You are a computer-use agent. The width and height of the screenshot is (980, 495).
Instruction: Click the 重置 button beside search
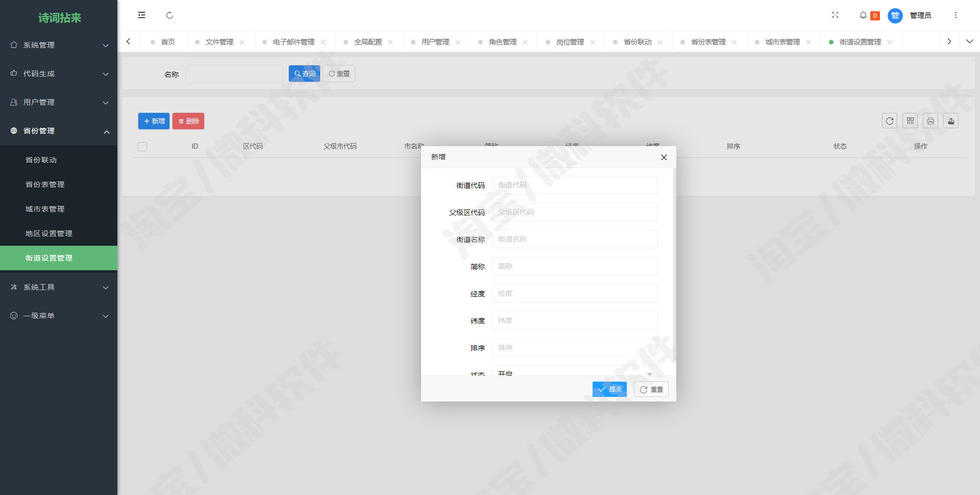point(339,74)
